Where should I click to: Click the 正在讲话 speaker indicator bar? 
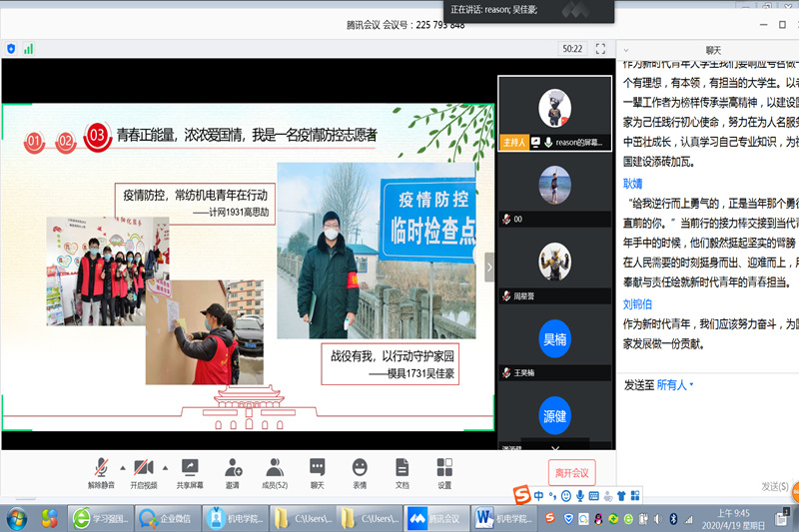click(528, 10)
